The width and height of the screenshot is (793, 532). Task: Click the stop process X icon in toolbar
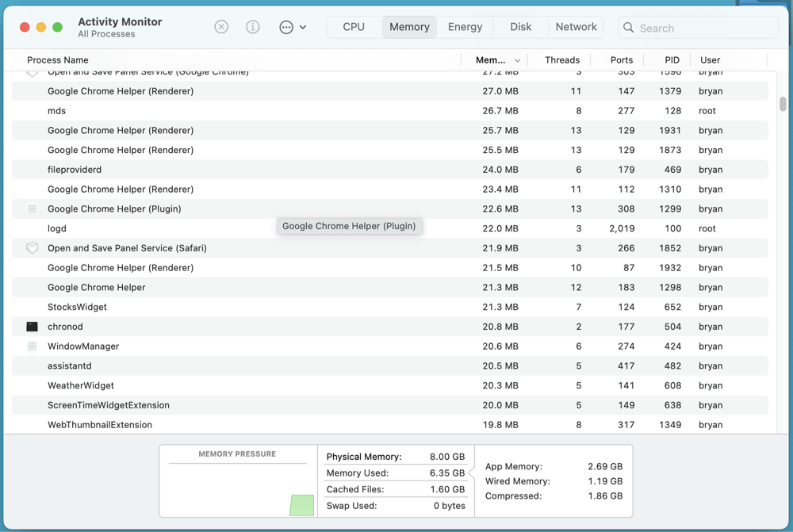pos(221,26)
